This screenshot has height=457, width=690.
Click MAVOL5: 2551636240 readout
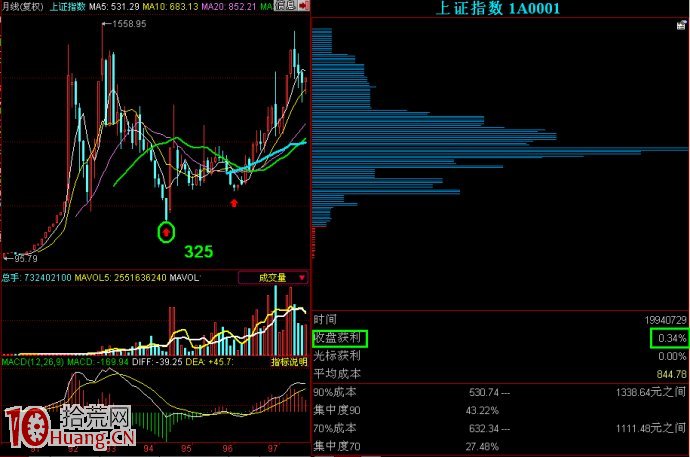click(x=120, y=278)
